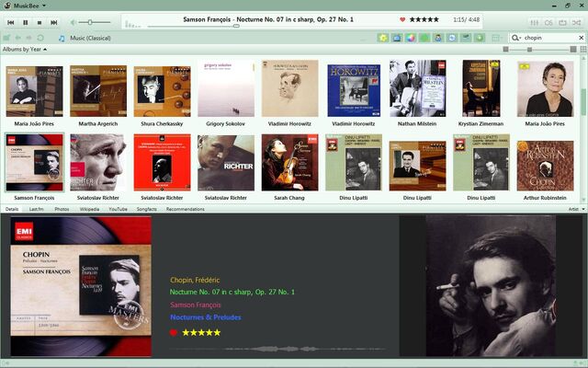Click the green flag toolbar icon
This screenshot has height=368, width=588.
coord(466,38)
